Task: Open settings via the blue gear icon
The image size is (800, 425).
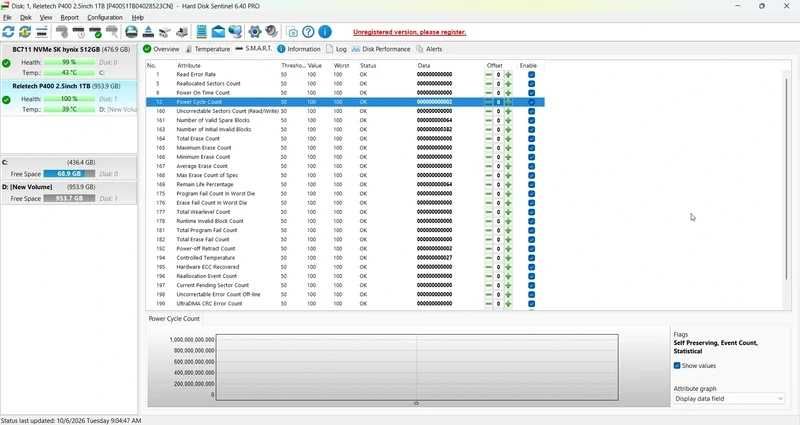Action: click(255, 32)
